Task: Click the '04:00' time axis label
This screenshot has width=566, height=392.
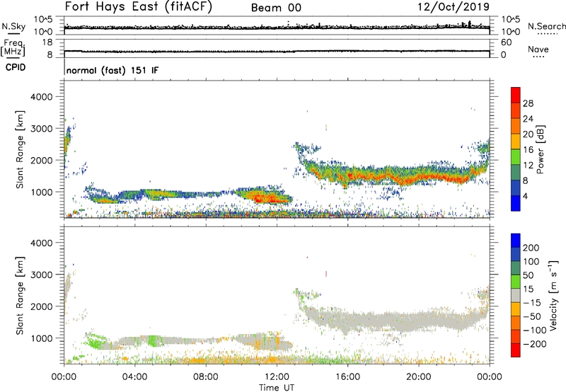Action: (134, 377)
